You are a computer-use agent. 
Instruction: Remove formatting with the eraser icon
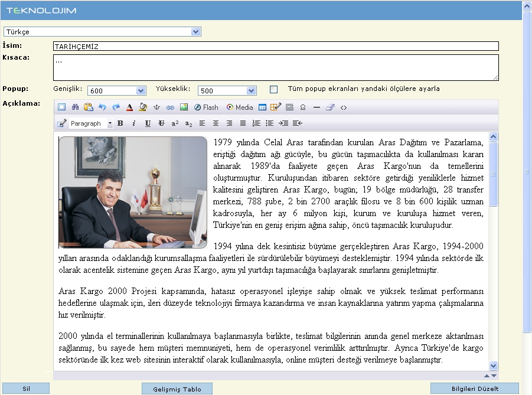click(330, 107)
